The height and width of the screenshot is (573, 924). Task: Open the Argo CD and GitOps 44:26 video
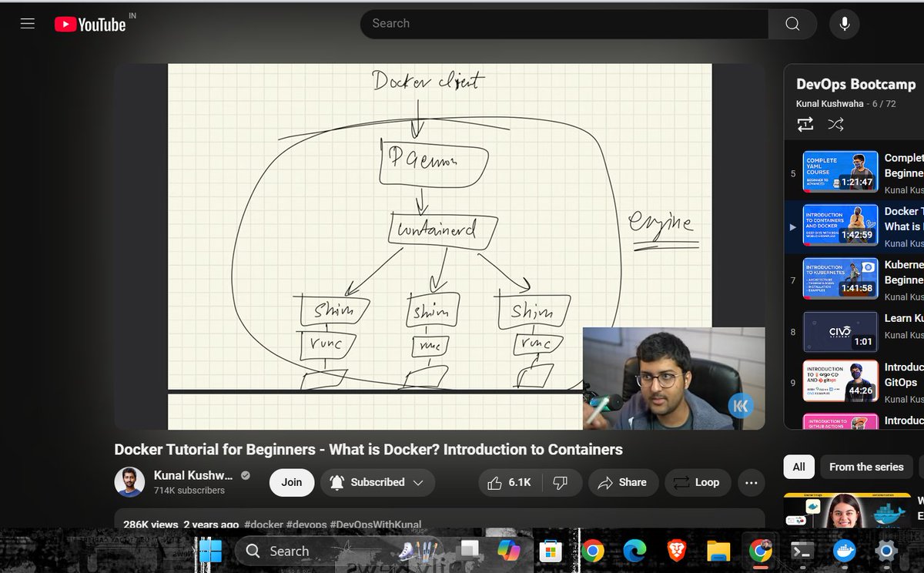pyautogui.click(x=840, y=380)
